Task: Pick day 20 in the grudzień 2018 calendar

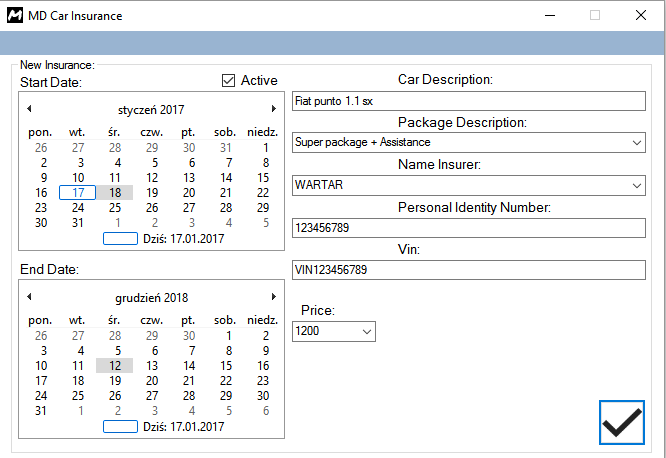Action: point(152,381)
